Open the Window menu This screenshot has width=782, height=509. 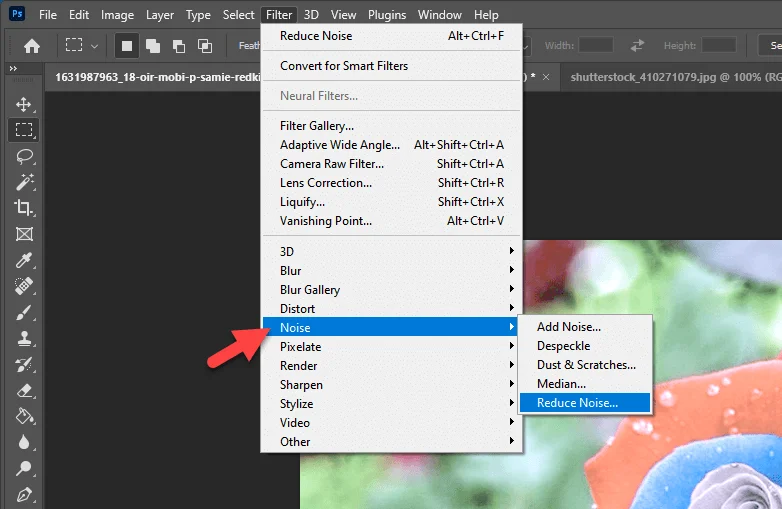tap(439, 15)
